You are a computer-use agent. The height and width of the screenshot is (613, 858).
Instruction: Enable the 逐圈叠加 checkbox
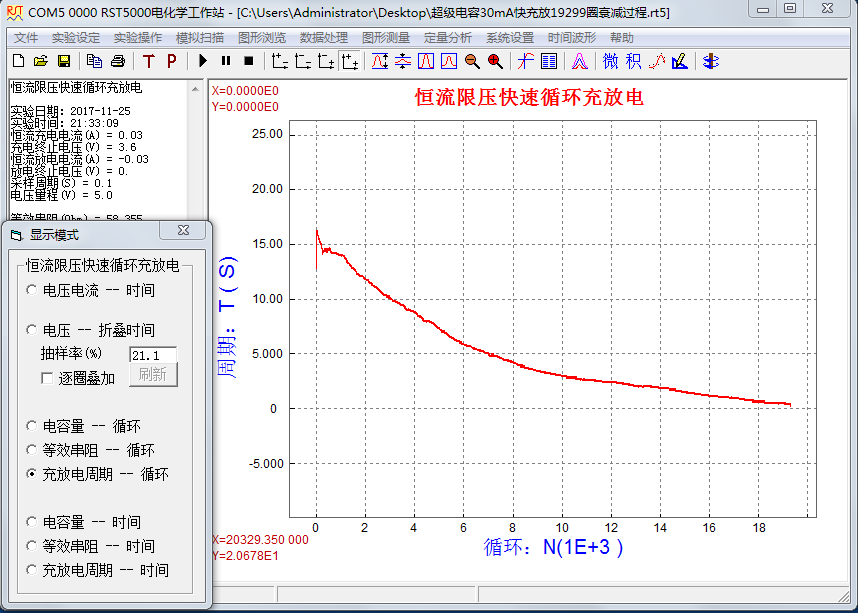[48, 378]
